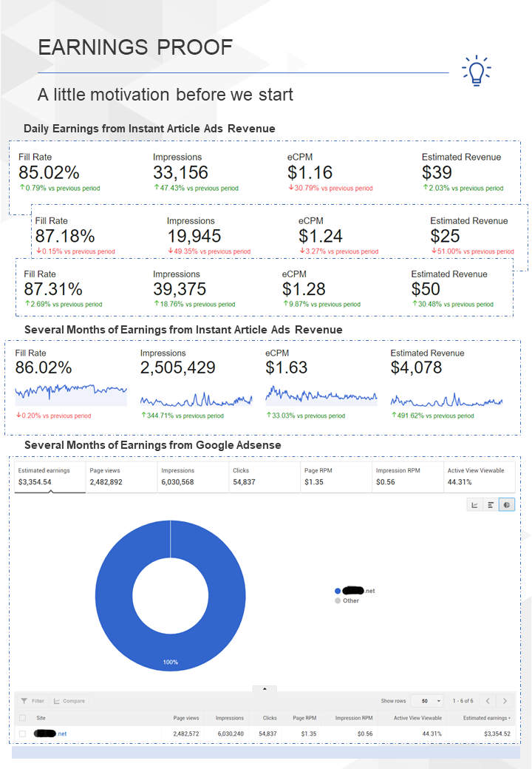The height and width of the screenshot is (769, 532).
Task: Click the Page views column header
Action: coord(186,718)
